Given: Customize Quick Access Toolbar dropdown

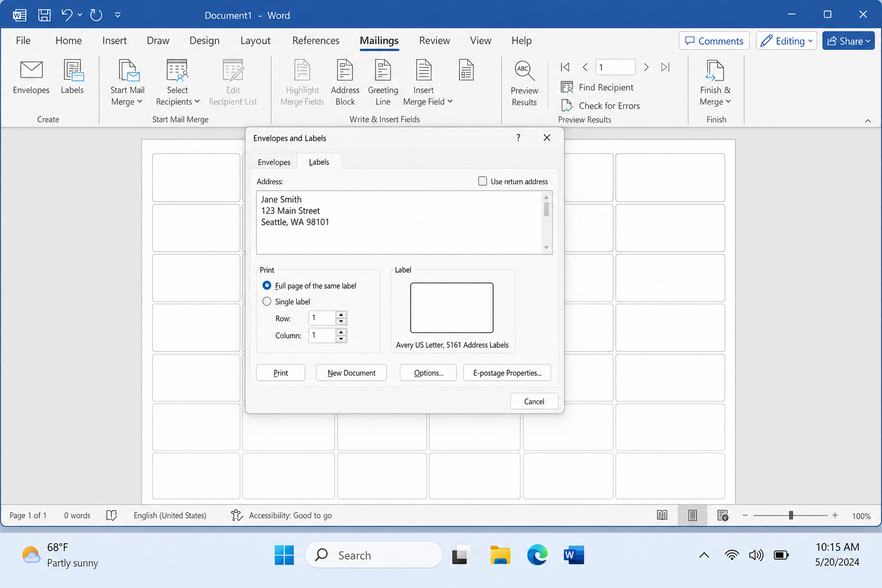Looking at the screenshot, I should coord(118,15).
